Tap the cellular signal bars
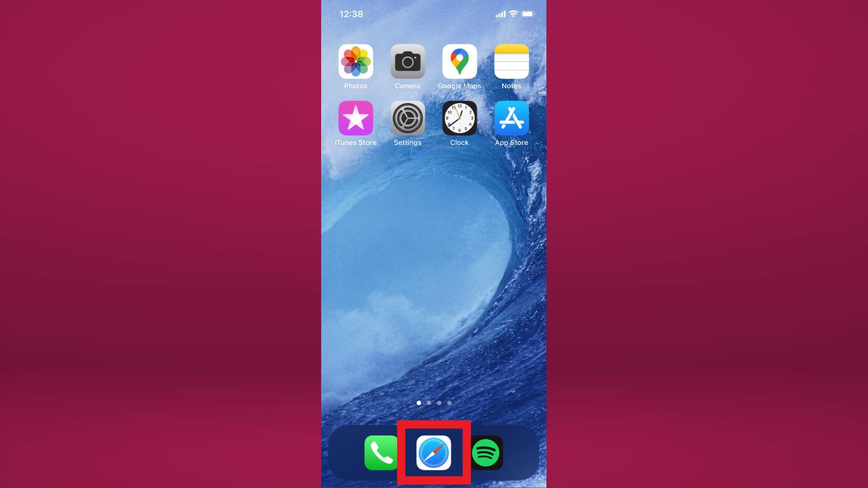868x488 pixels. pyautogui.click(x=499, y=14)
